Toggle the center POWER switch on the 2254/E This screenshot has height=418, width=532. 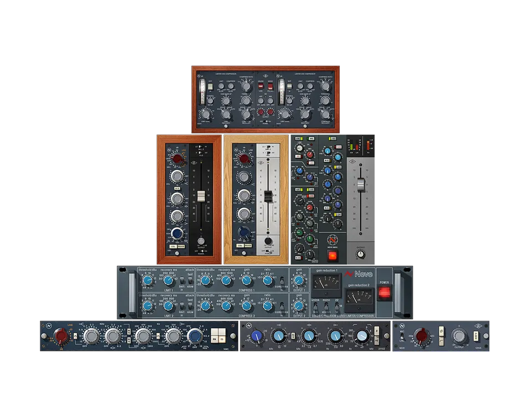[265, 121]
